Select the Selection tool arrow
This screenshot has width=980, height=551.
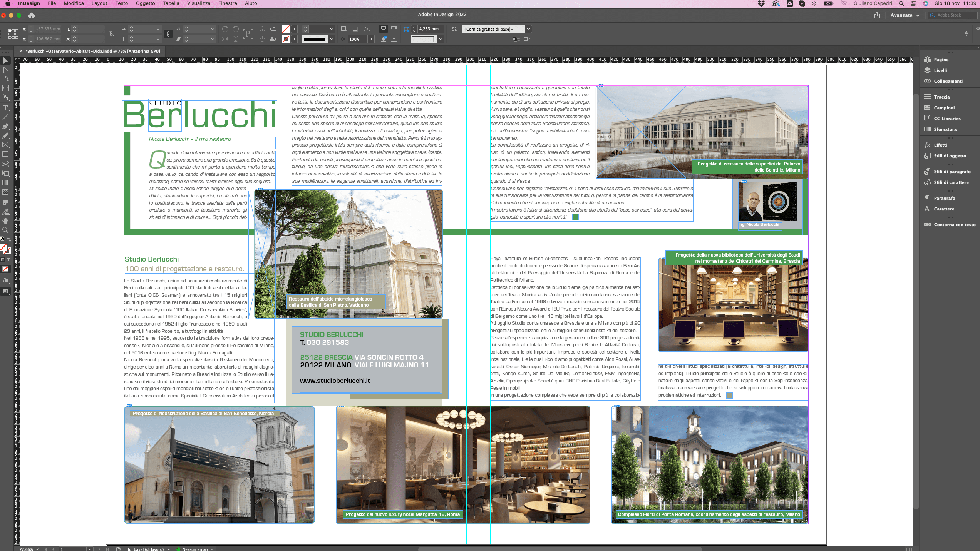[5, 61]
